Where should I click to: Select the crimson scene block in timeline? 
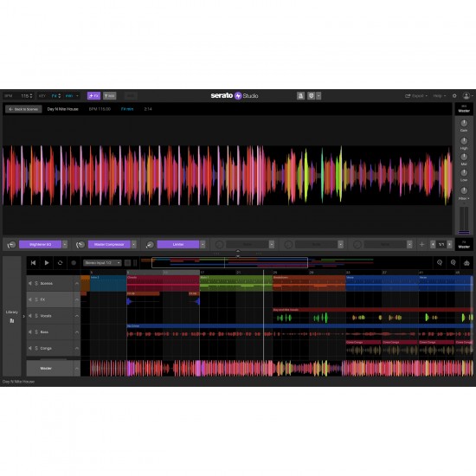coord(163,284)
